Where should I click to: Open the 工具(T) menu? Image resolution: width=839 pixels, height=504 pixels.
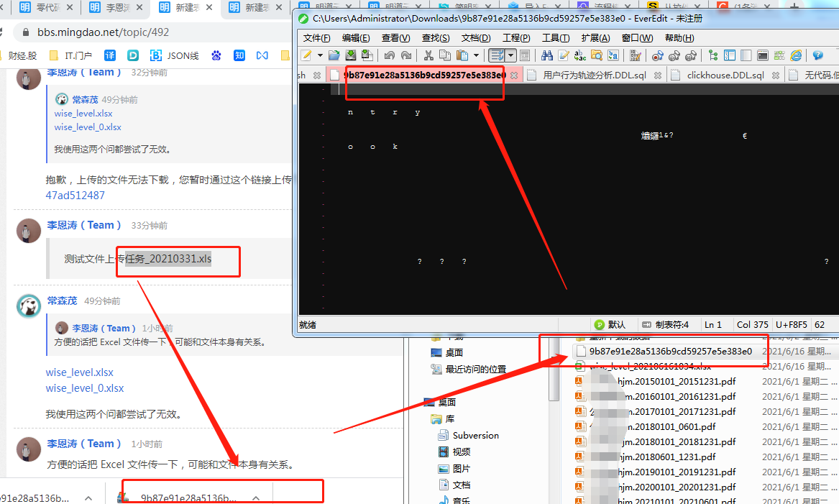pyautogui.click(x=556, y=38)
